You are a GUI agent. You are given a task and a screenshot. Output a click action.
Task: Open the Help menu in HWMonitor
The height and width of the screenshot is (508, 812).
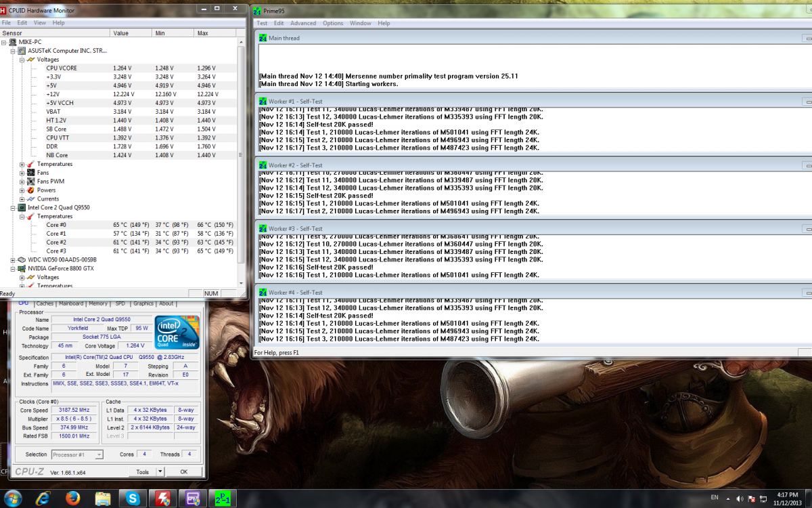pos(59,22)
